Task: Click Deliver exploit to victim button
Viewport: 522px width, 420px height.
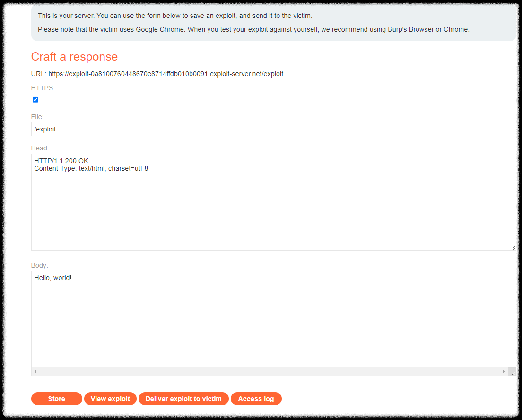Action: (183, 399)
